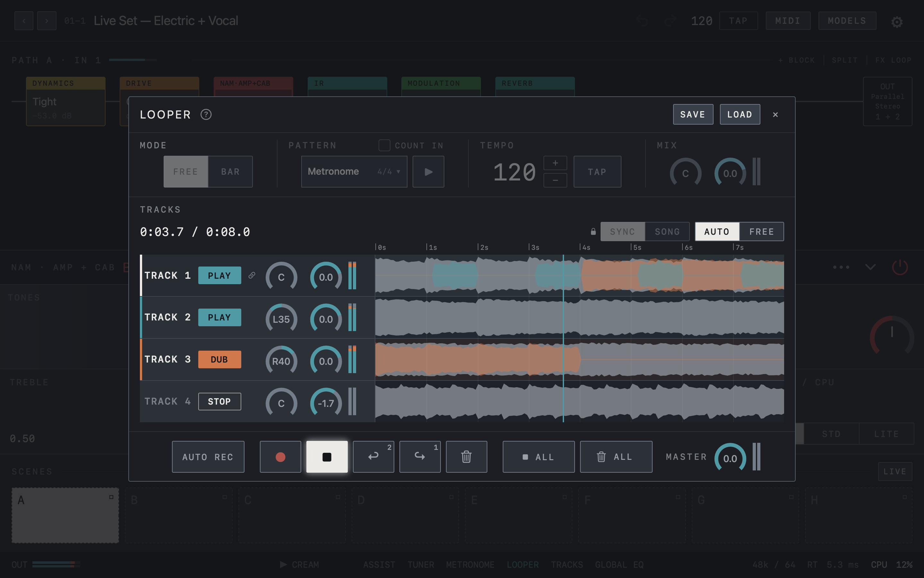Screen dimensions: 924x578
Task: Save the looper session
Action: (x=693, y=114)
